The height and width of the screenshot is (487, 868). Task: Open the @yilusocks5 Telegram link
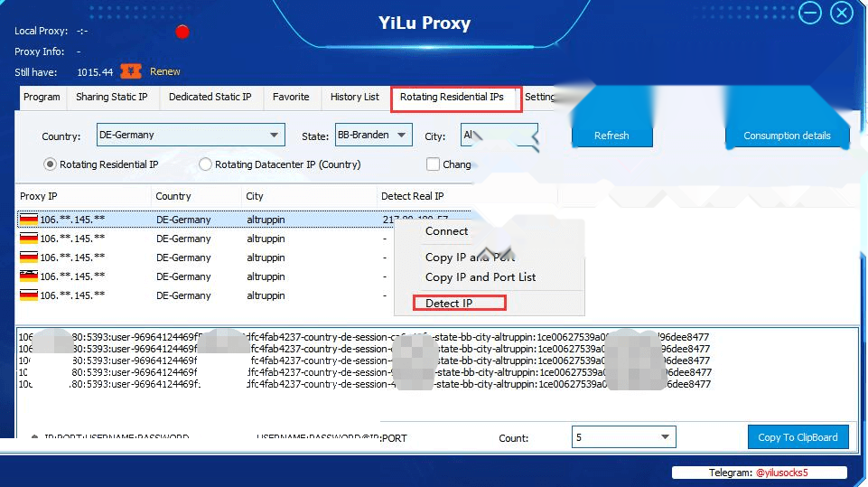coord(781,473)
